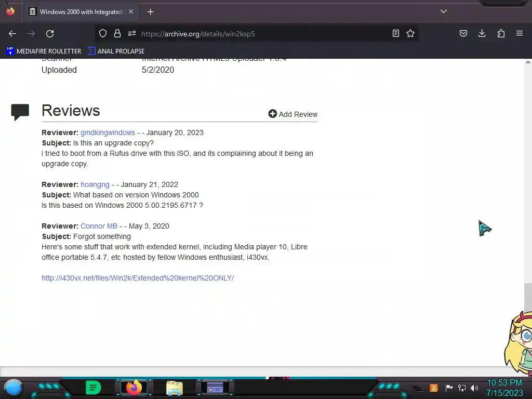Open reviewer gmdkingwindows profile
Image resolution: width=532 pixels, height=399 pixels.
[108, 132]
